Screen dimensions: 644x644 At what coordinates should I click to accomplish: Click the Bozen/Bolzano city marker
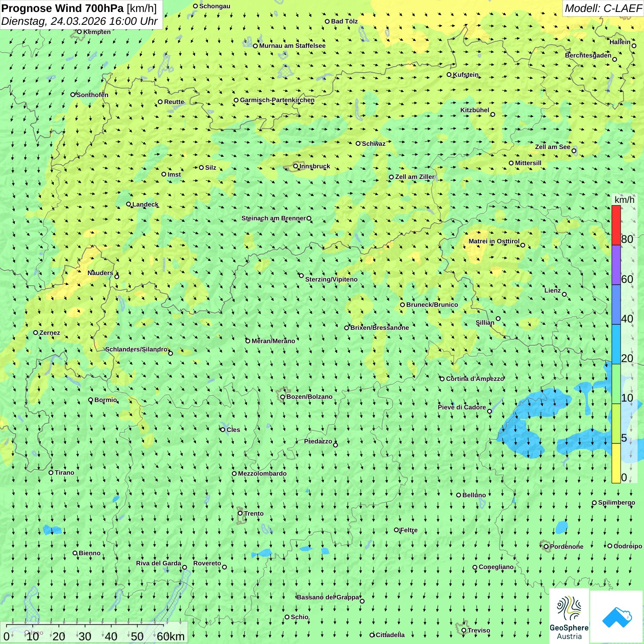coord(282,397)
